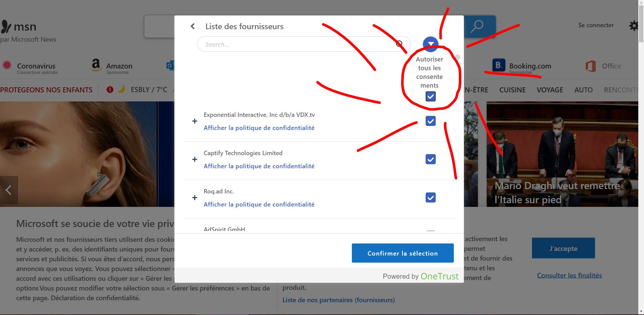This screenshot has height=315, width=644.
Task: Click the MSN butterfly logo
Action: [x=6, y=27]
